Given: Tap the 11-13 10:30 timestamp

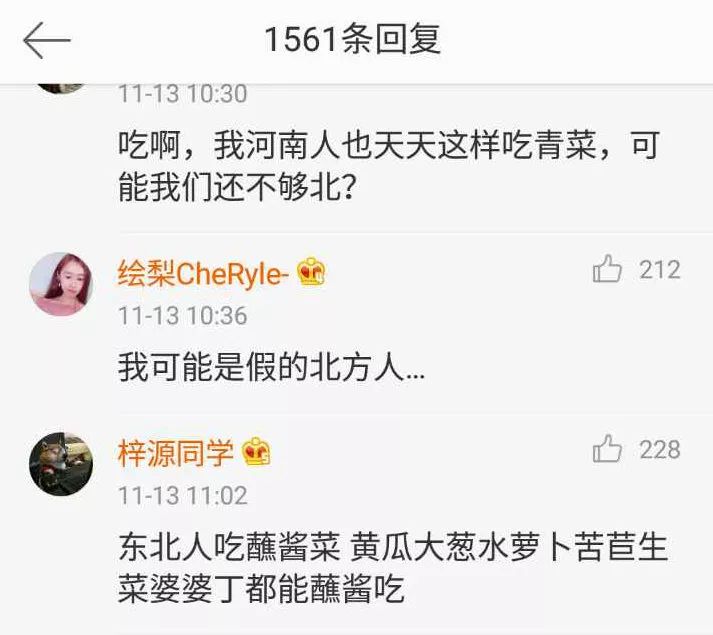Looking at the screenshot, I should [183, 94].
